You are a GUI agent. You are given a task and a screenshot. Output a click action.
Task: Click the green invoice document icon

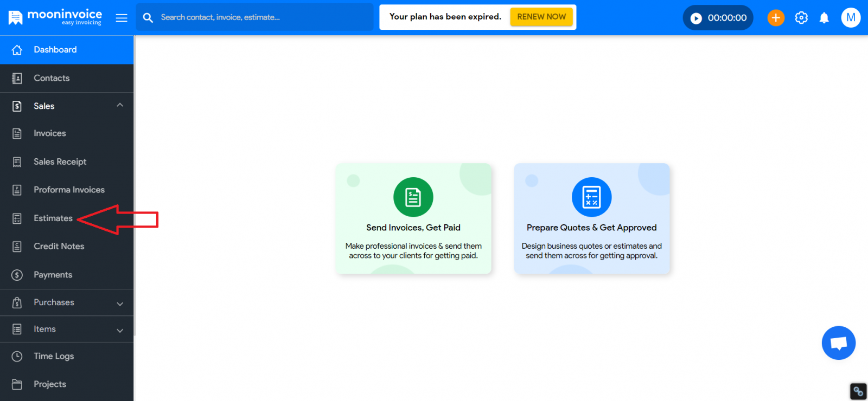click(x=413, y=197)
